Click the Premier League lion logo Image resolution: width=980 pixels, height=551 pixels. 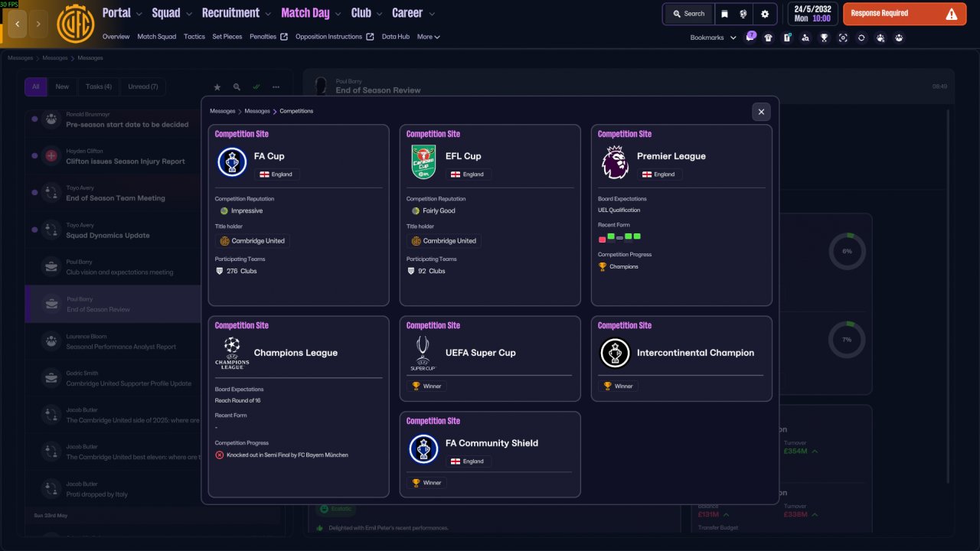[x=615, y=162]
